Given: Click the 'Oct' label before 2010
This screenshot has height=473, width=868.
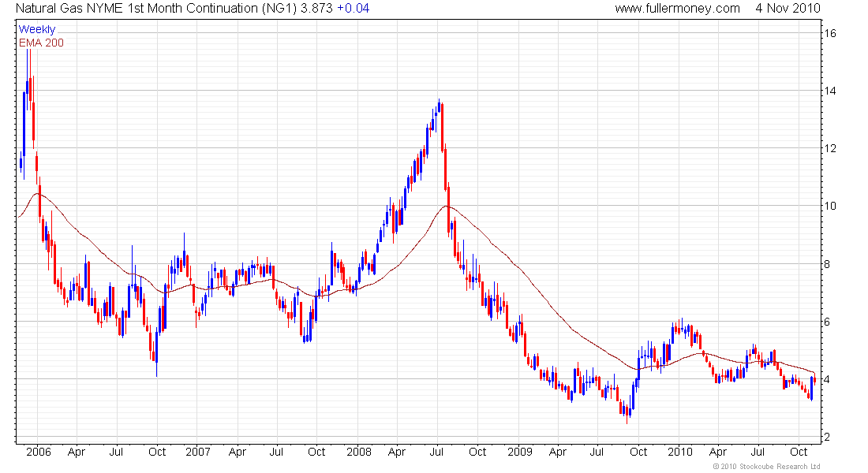Looking at the screenshot, I should (x=638, y=452).
